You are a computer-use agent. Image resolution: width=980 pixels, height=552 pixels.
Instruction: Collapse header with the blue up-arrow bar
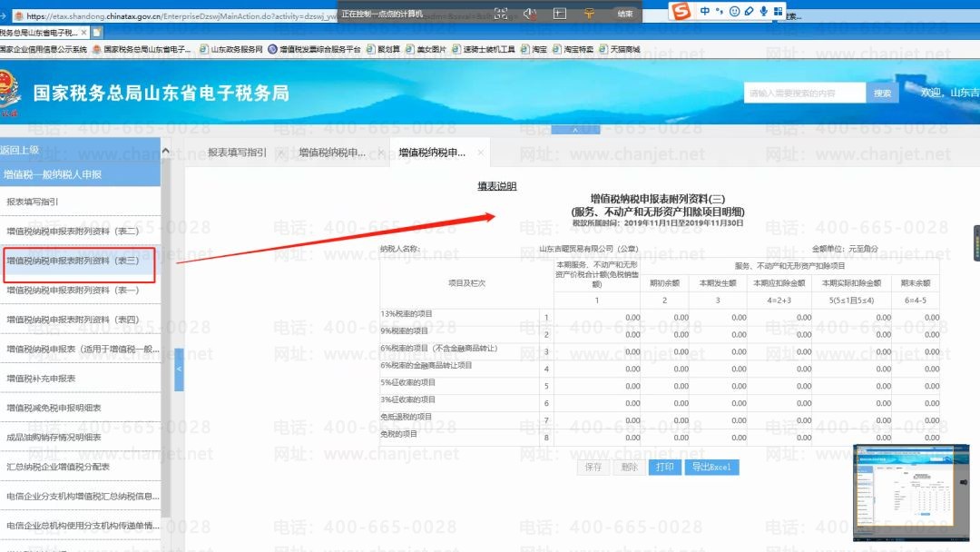(575, 130)
